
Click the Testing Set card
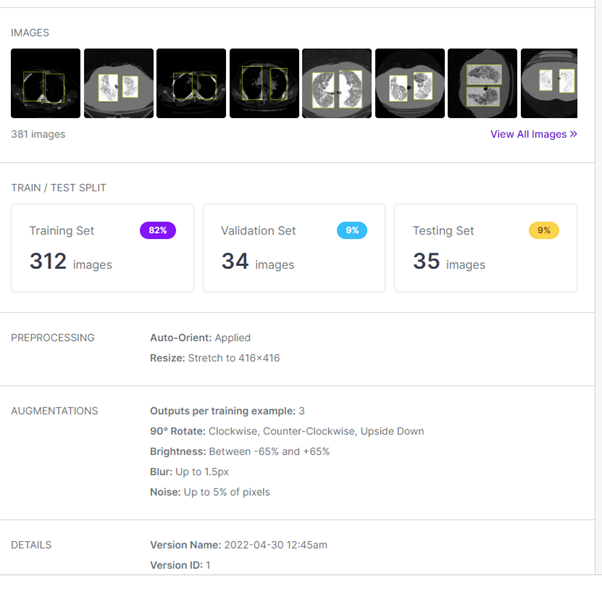pyautogui.click(x=485, y=248)
